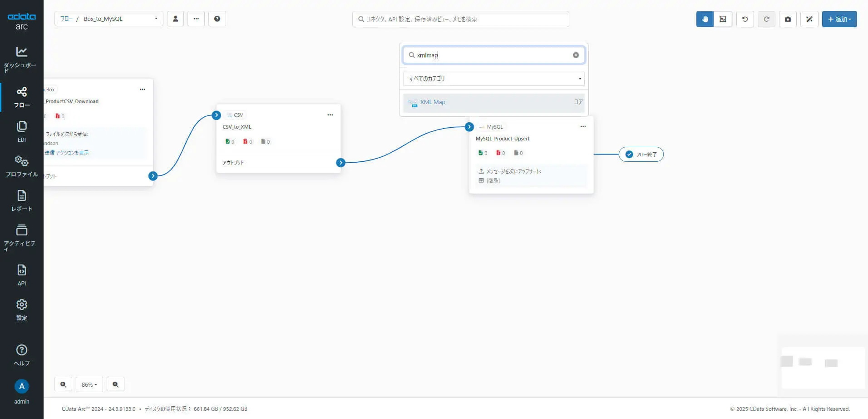The image size is (868, 419).
Task: Click the 送信 アクションを表示 link
Action: click(67, 153)
